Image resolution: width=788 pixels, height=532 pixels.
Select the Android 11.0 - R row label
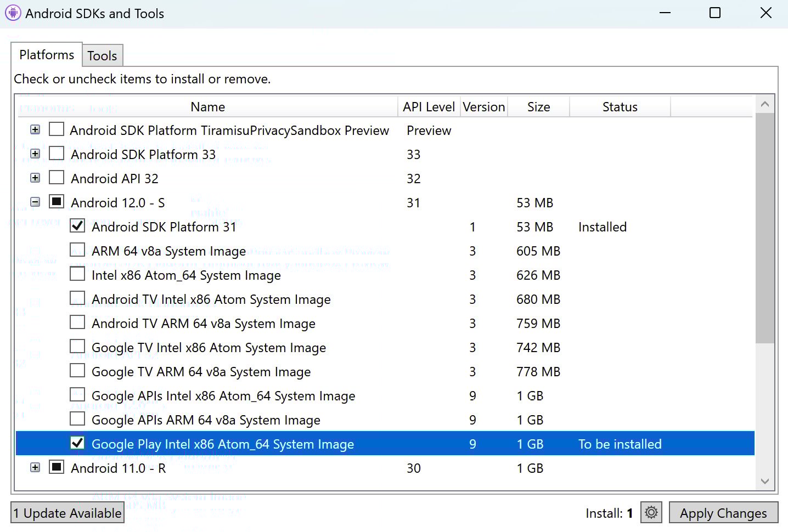pyautogui.click(x=118, y=468)
